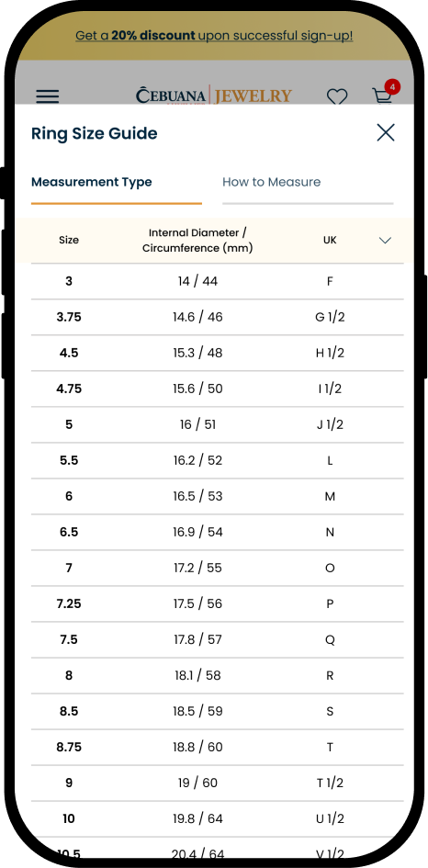The height and width of the screenshot is (868, 428).
Task: Expand the UK region dropdown chevron
Action: click(x=385, y=241)
